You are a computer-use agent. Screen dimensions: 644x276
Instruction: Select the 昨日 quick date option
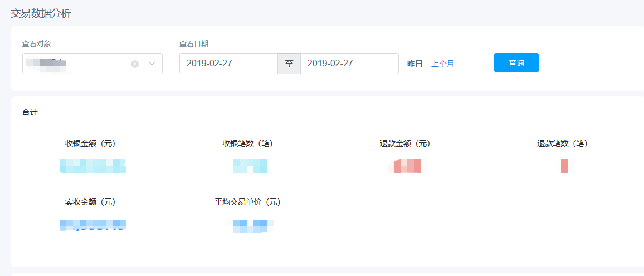415,64
